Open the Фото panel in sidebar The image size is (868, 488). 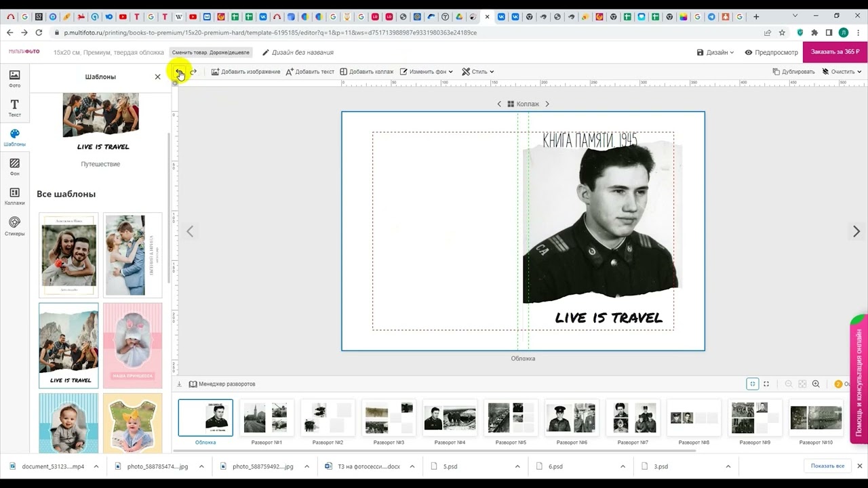[x=14, y=79]
